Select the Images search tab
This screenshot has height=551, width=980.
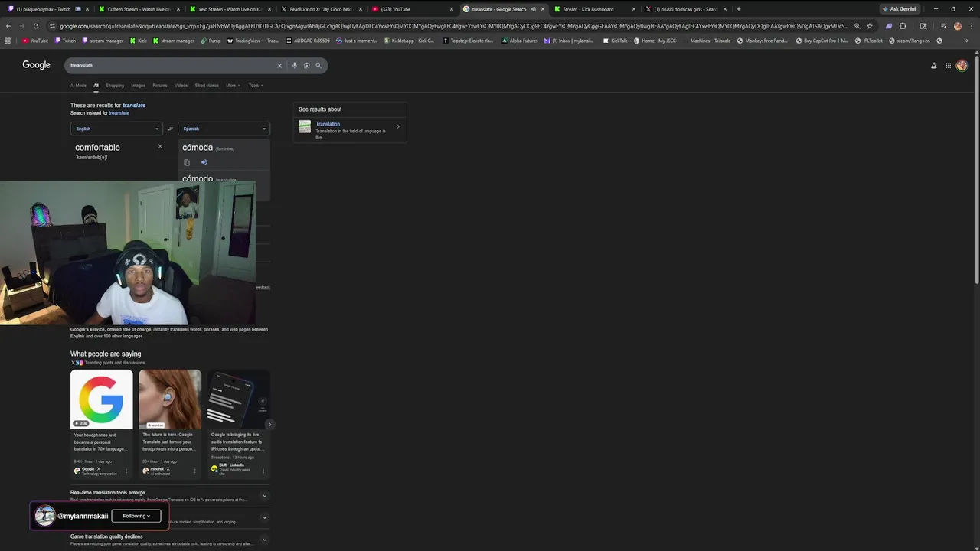click(138, 86)
